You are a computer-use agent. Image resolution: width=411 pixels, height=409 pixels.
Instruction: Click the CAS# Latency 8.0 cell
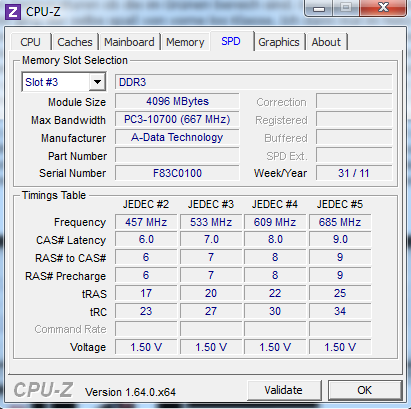click(x=275, y=239)
